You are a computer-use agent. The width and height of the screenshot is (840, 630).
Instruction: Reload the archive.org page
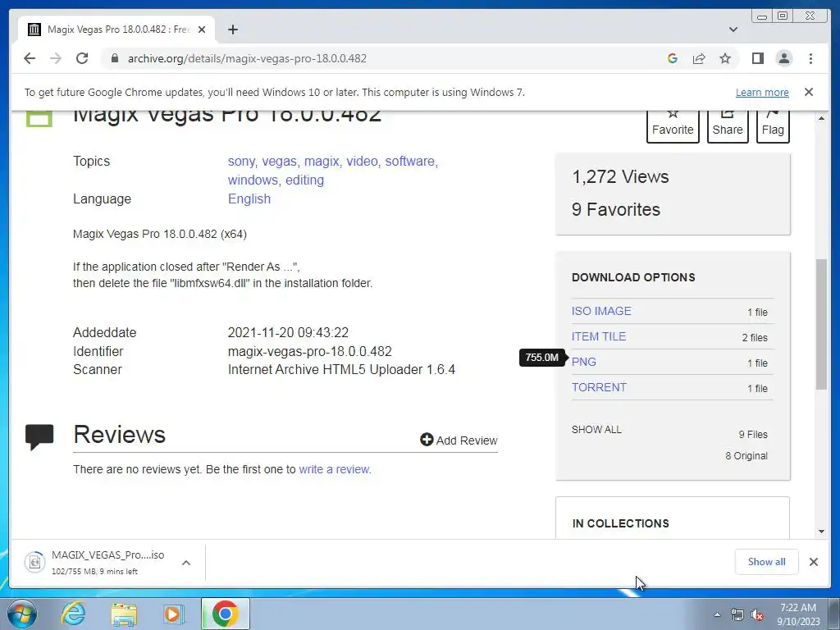pyautogui.click(x=82, y=58)
